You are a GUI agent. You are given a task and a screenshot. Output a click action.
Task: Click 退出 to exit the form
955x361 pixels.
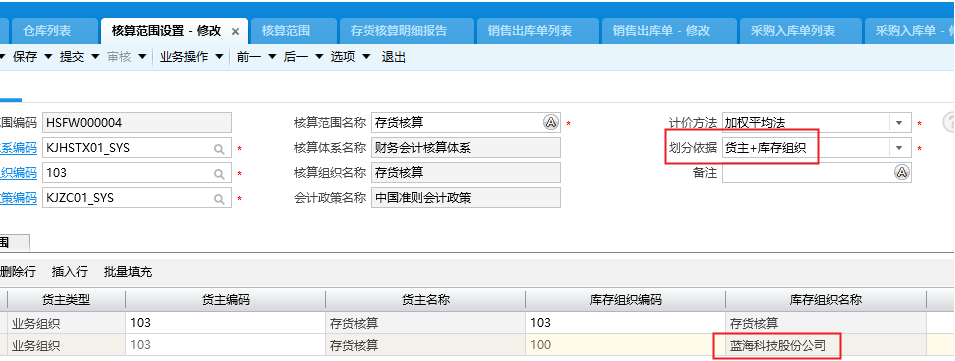click(x=393, y=57)
